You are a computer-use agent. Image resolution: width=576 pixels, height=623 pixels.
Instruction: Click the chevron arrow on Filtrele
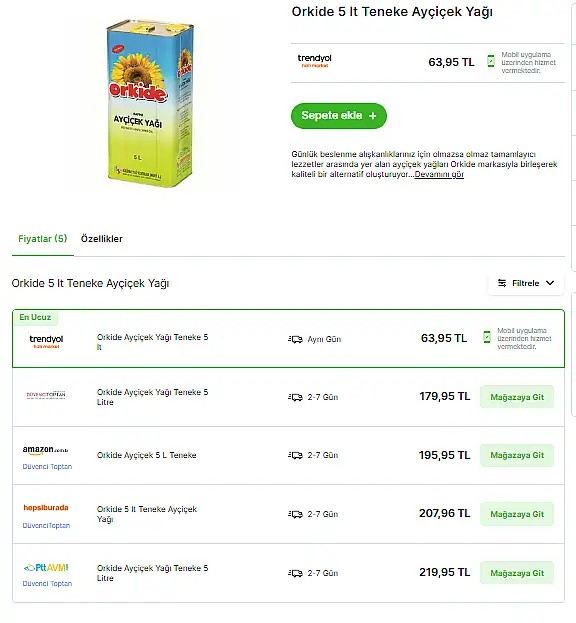pos(550,283)
